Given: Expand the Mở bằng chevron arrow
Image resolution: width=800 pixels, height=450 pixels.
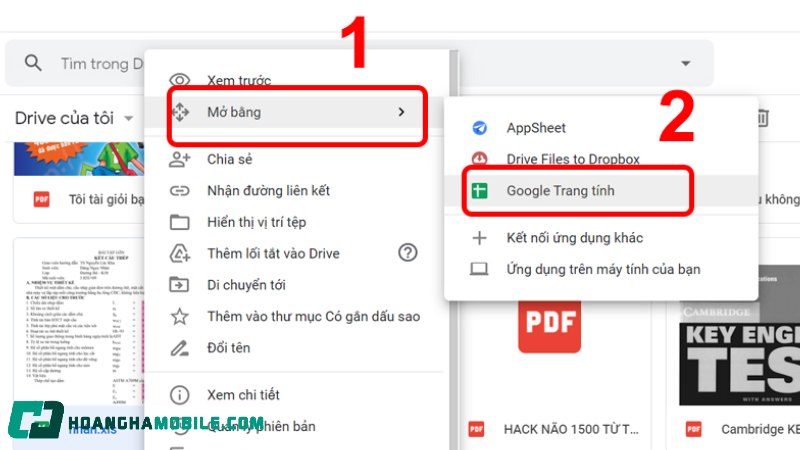Looking at the screenshot, I should pyautogui.click(x=402, y=112).
